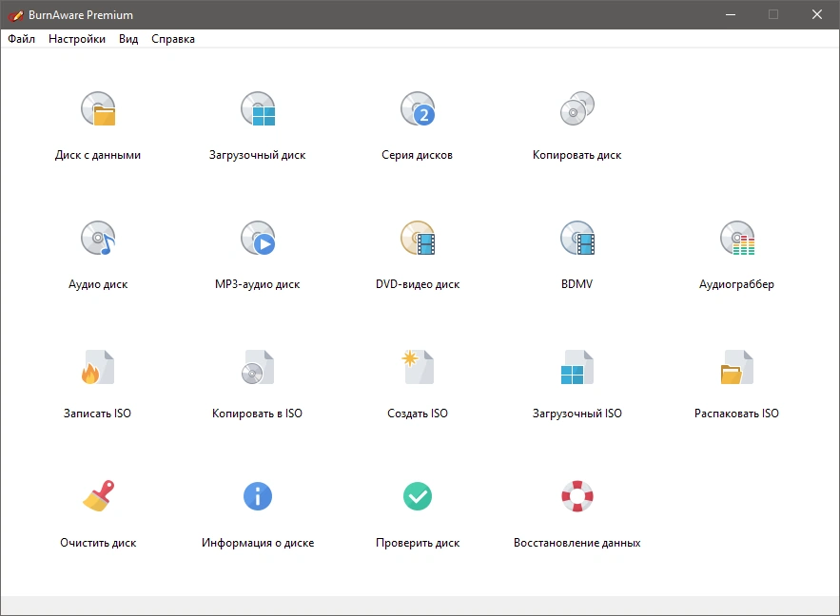Click the 'Загрузочный диск' label
The width and height of the screenshot is (840, 616).
(258, 155)
